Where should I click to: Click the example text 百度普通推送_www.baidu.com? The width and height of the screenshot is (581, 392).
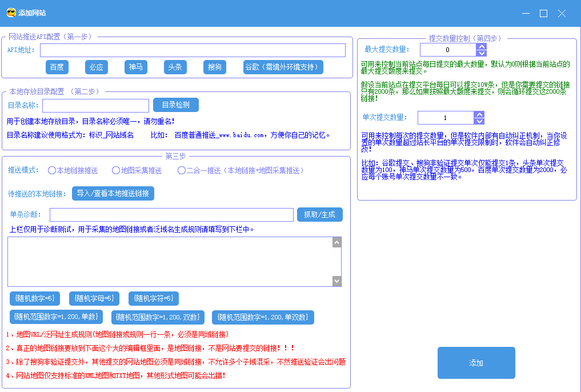219,135
